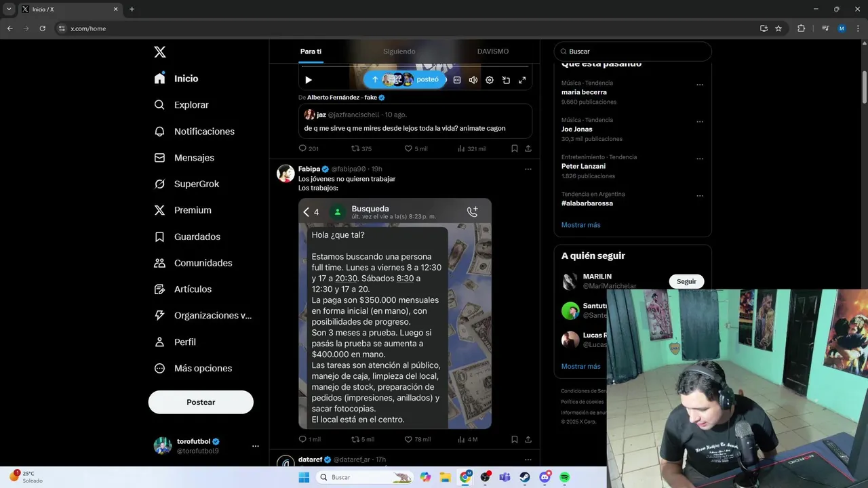Open SuperGrok in the sidebar
868x488 pixels.
[x=186, y=184]
